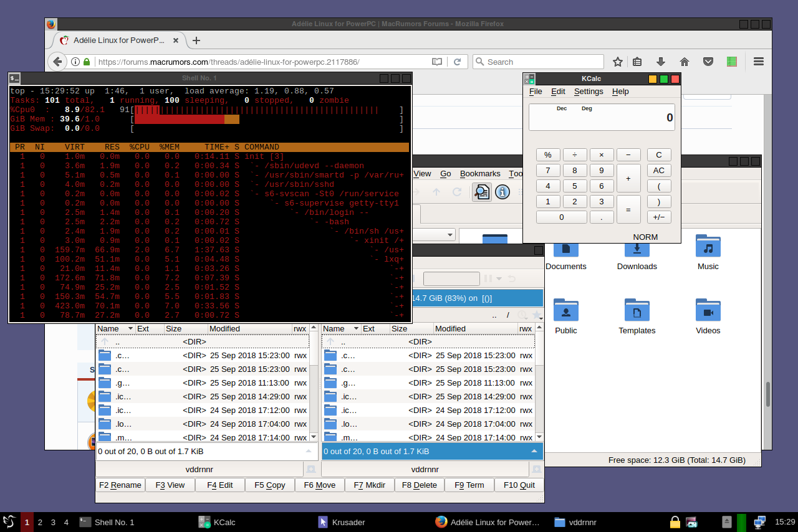Click F7 Mkdir in Krusader
This screenshot has width=798, height=532.
coord(369,485)
